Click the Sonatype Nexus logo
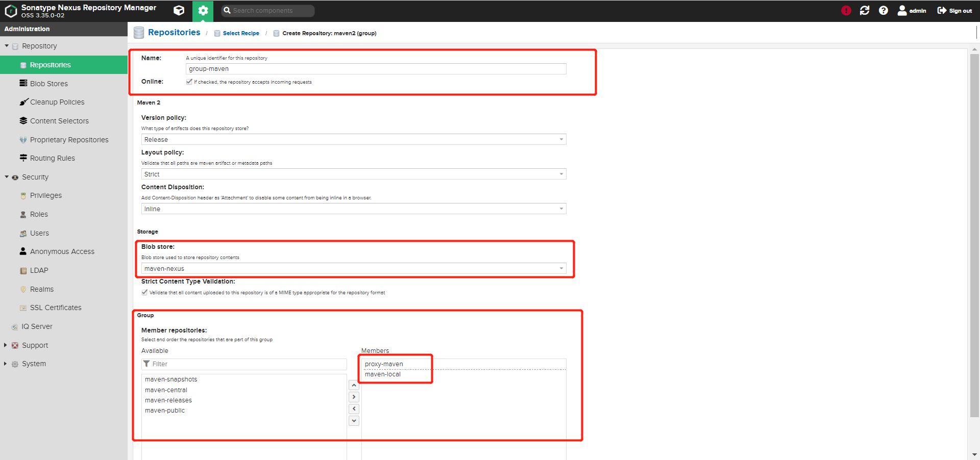The width and height of the screenshot is (980, 460). pyautogui.click(x=11, y=11)
